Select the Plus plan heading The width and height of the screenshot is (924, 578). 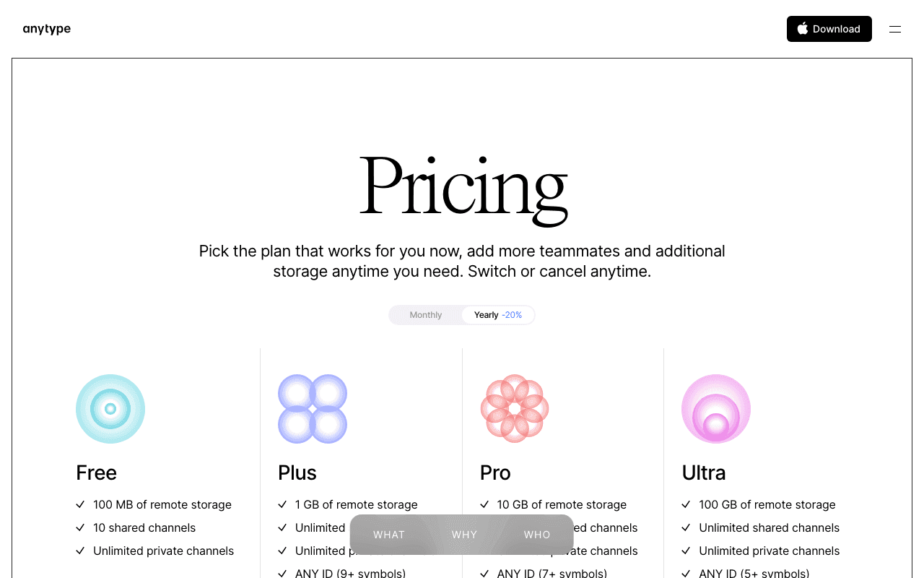[297, 473]
